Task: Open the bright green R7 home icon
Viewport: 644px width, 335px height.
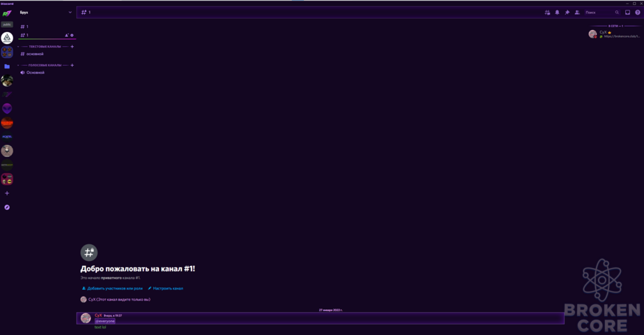Action: (x=7, y=13)
